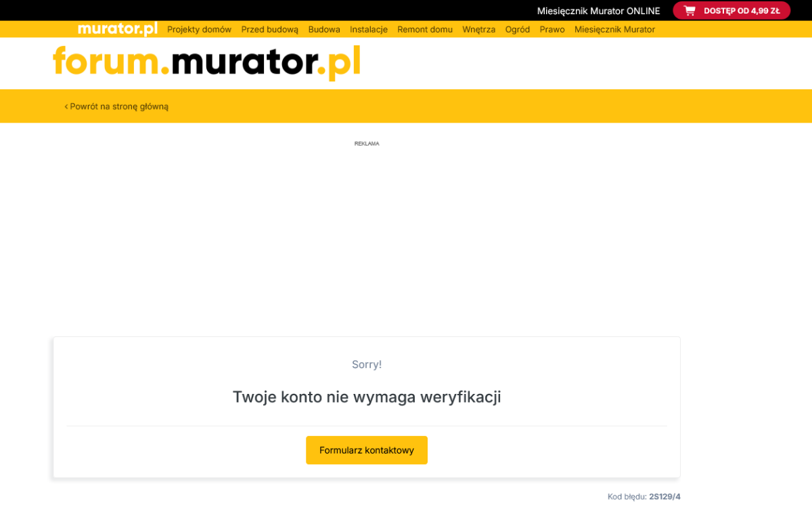Navigate to Remont domu
The width and height of the screenshot is (812, 511).
click(425, 30)
